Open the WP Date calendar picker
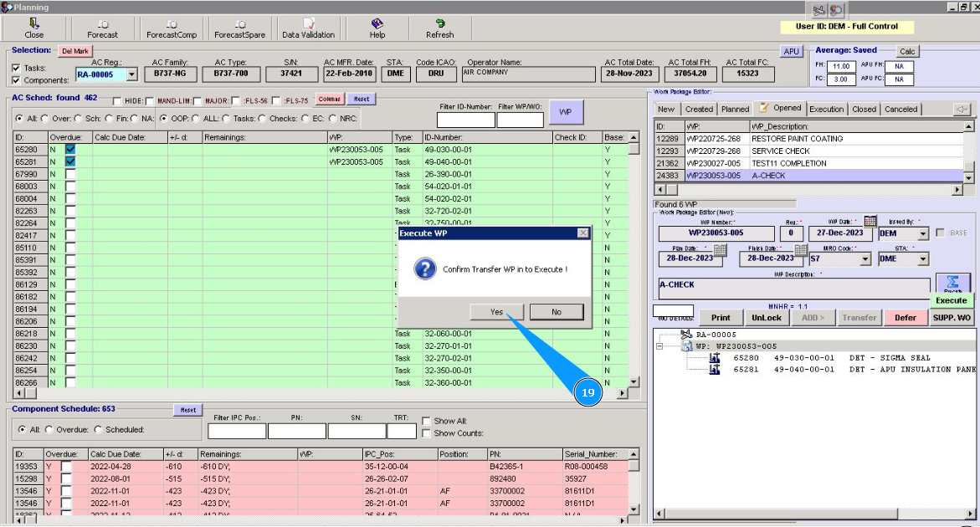 click(x=870, y=222)
